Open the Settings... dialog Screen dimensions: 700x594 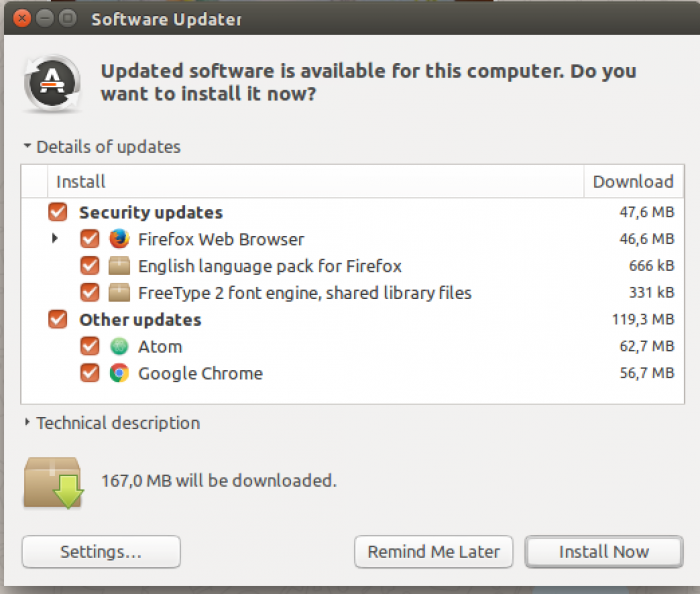click(101, 552)
